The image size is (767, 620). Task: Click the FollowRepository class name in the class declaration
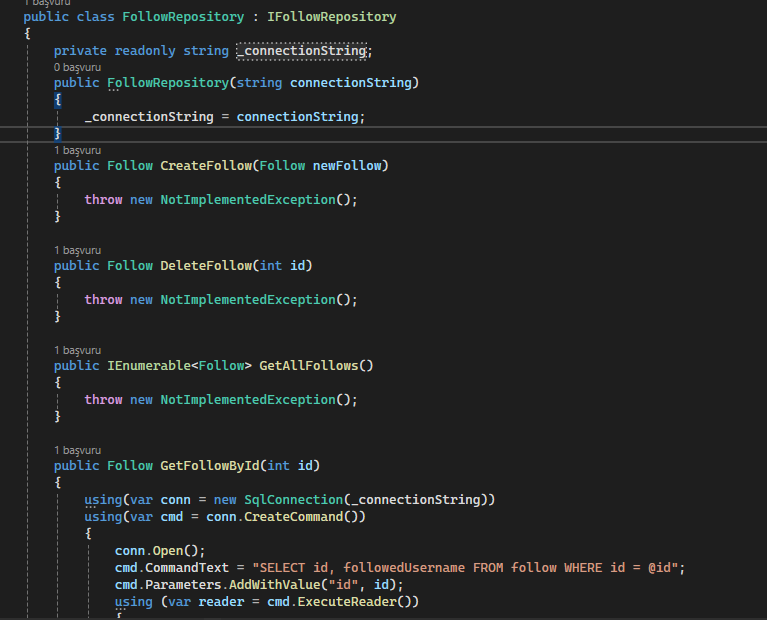click(183, 17)
